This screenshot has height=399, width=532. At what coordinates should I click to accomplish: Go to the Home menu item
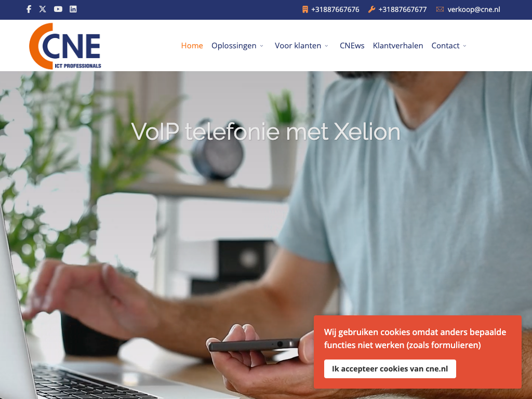point(192,46)
